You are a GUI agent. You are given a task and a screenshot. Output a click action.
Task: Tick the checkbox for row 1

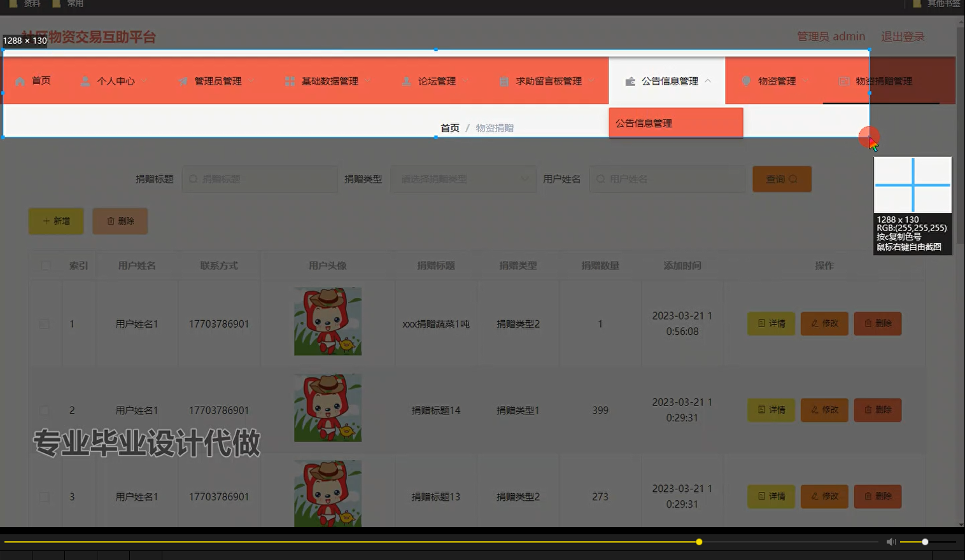(45, 324)
